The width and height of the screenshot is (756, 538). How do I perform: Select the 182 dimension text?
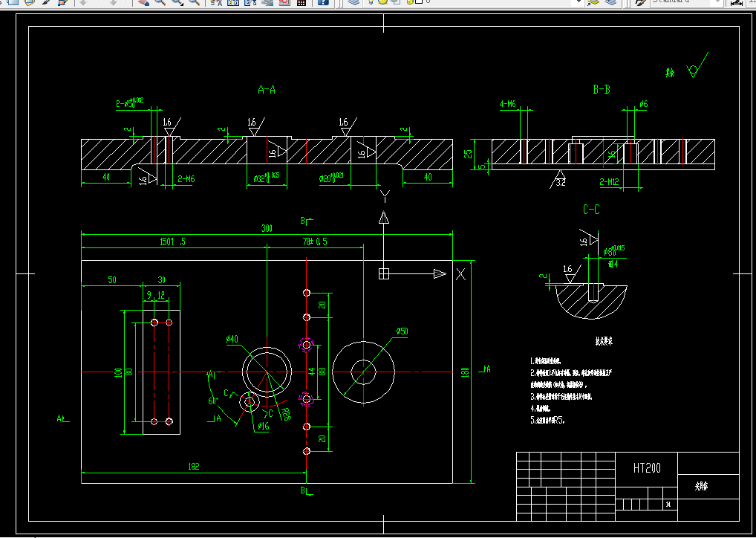193,467
